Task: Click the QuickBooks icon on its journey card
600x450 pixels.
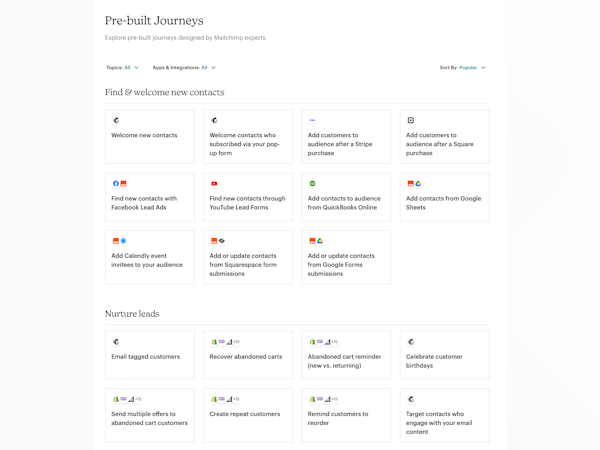Action: (312, 184)
